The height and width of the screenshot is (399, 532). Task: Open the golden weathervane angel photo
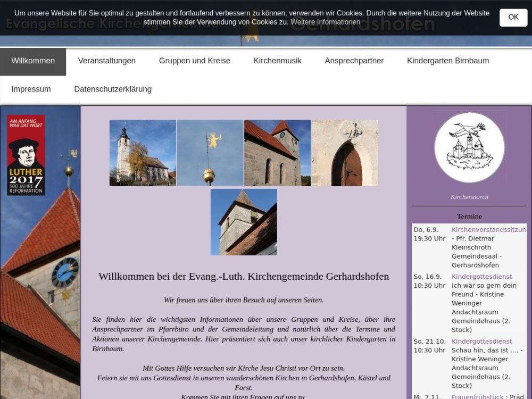pos(210,153)
